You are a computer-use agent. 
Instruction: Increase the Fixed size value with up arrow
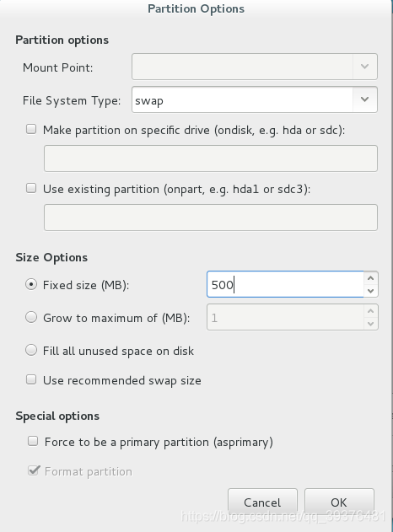pyautogui.click(x=370, y=278)
